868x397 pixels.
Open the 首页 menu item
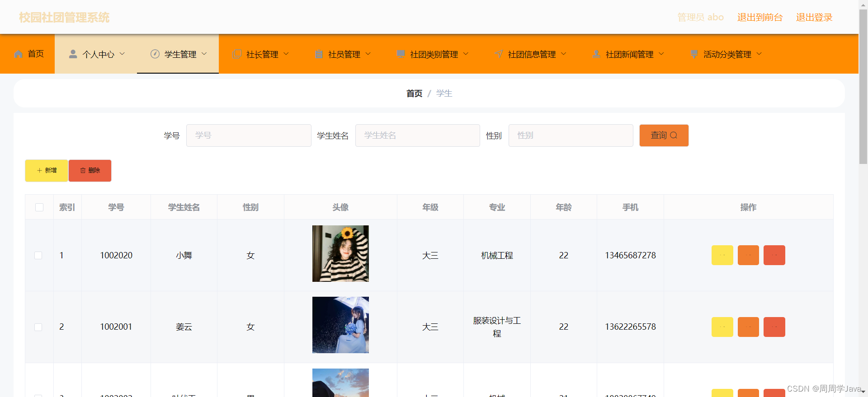coord(28,54)
